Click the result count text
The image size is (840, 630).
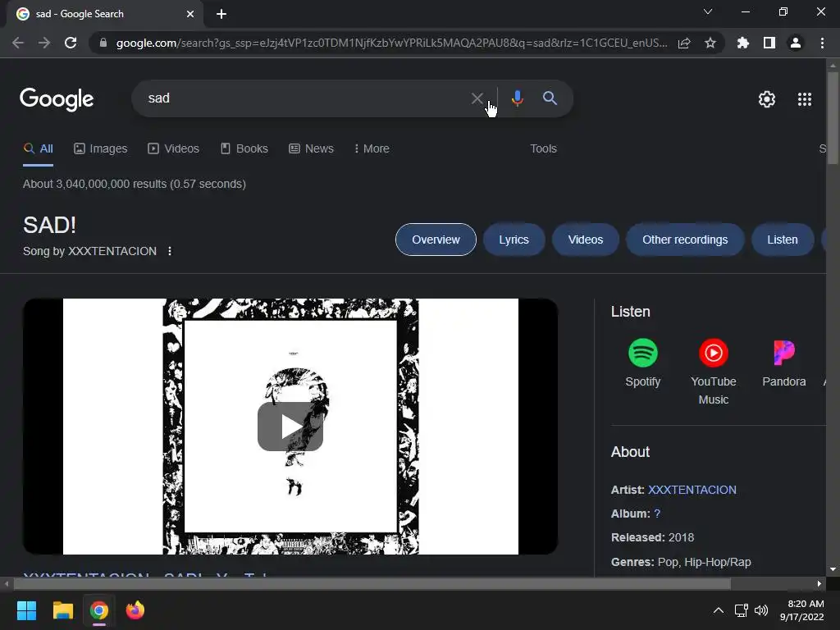pos(135,184)
